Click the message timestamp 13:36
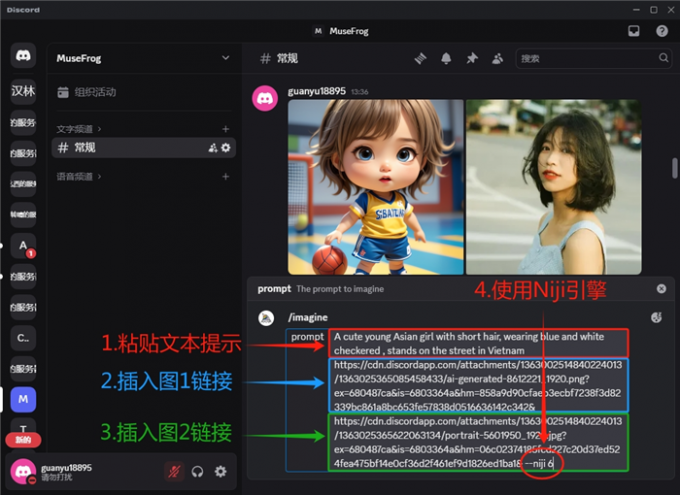 [x=360, y=92]
